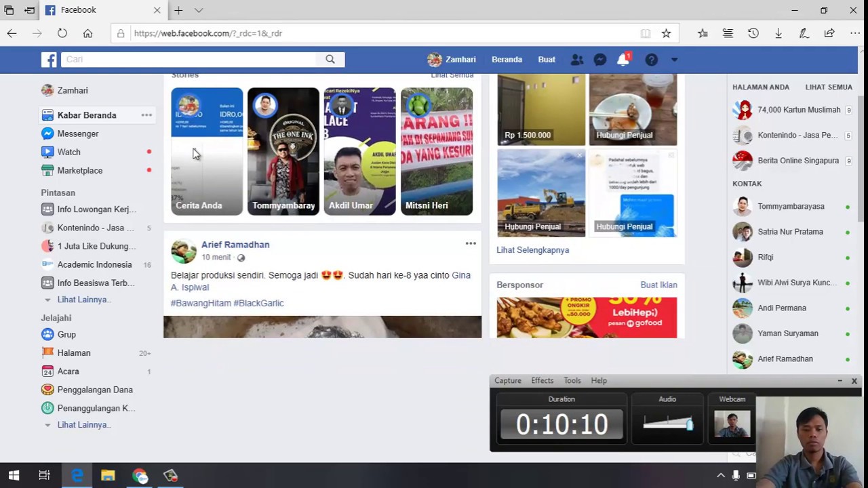
Task: Open Acara calendar item
Action: point(68,371)
